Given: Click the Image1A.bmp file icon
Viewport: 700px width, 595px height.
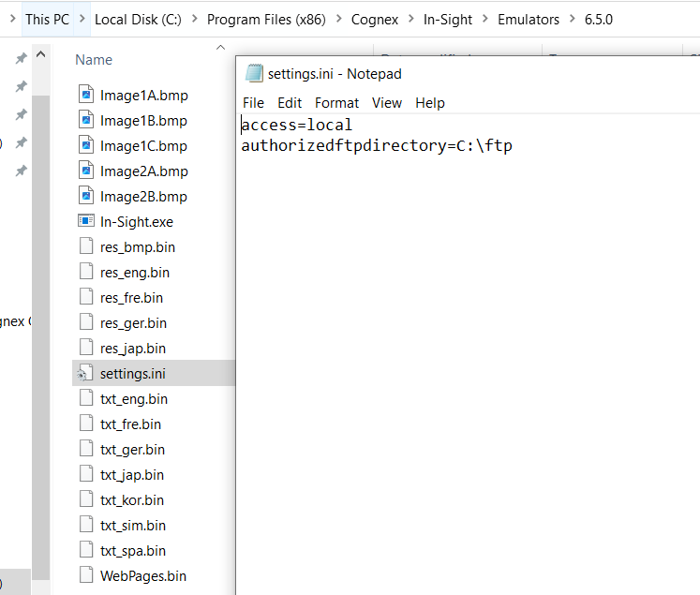Looking at the screenshot, I should (86, 95).
